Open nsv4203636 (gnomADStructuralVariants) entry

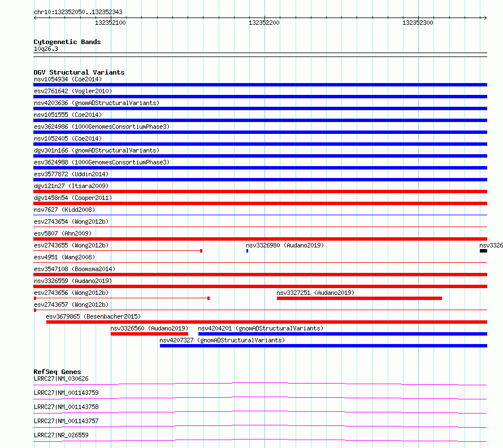(97, 103)
